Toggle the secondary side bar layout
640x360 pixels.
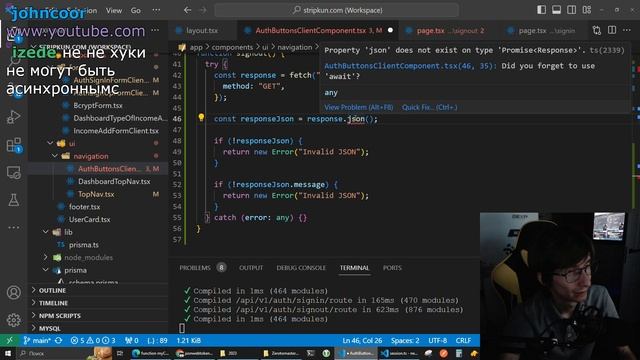571,10
